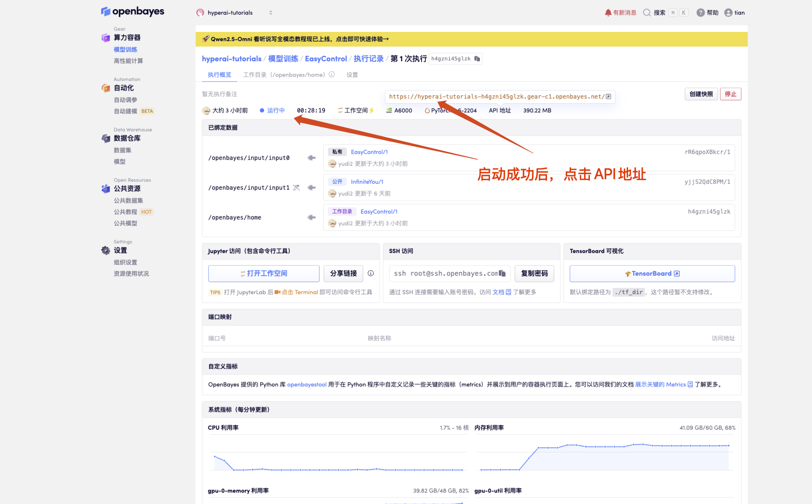Image resolution: width=812 pixels, height=504 pixels.
Task: Click the 停止 button
Action: (x=731, y=94)
